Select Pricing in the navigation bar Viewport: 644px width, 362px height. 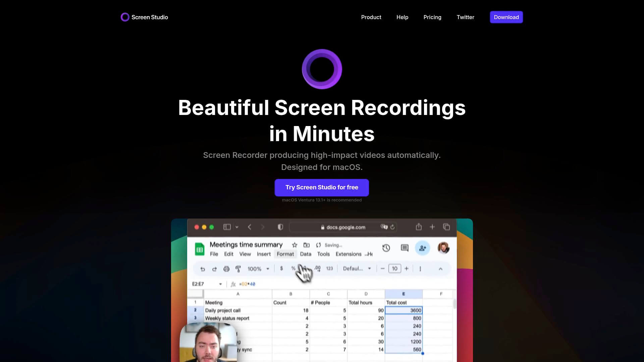coord(432,17)
